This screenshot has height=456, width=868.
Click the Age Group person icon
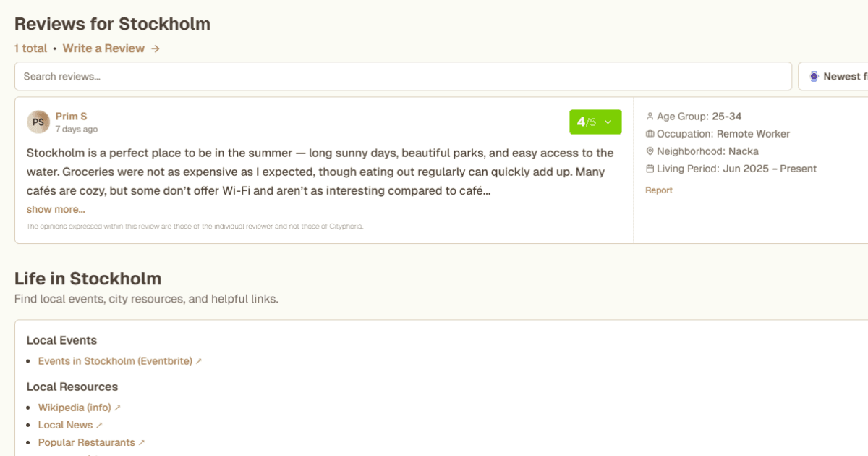point(650,117)
